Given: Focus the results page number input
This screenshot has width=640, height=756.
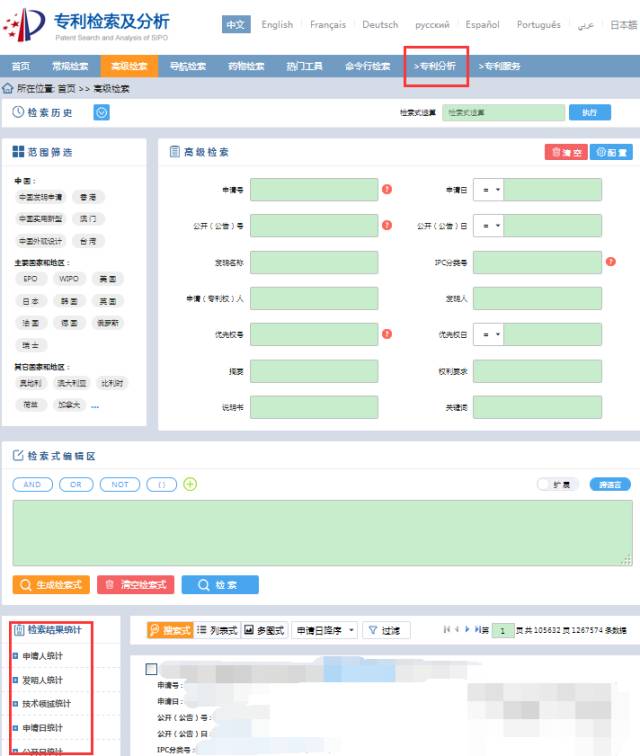Looking at the screenshot, I should coord(503,630).
